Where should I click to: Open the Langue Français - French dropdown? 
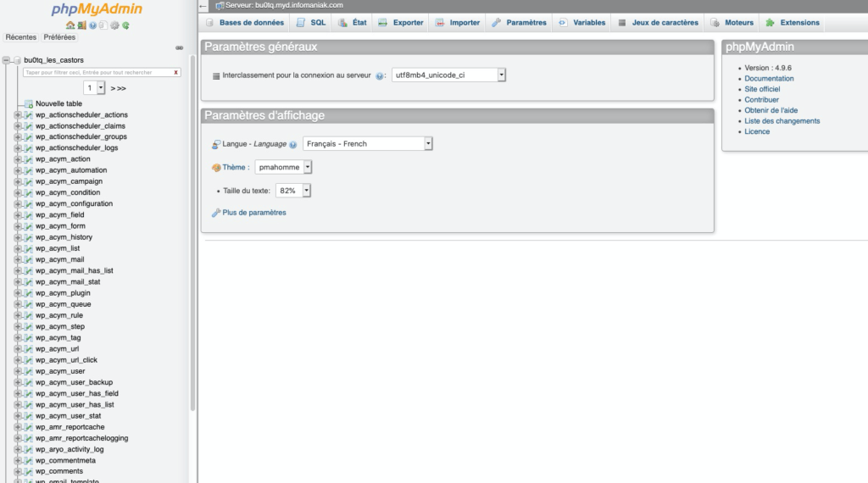click(368, 144)
